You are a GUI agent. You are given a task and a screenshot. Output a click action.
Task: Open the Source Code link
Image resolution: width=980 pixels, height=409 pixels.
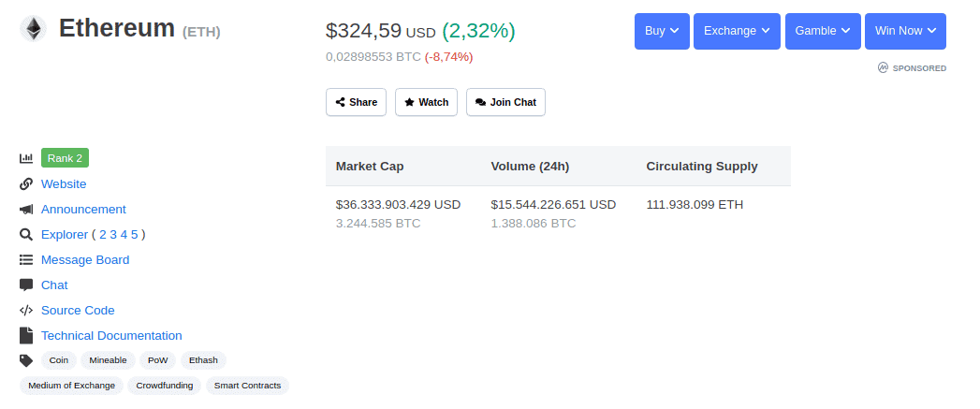pyautogui.click(x=78, y=310)
